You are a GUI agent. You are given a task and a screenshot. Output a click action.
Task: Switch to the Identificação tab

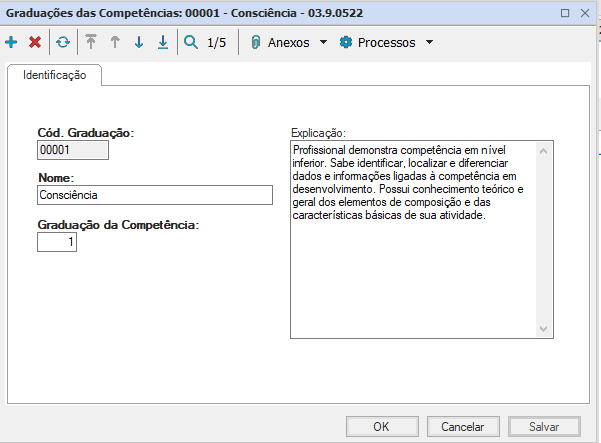[x=55, y=75]
